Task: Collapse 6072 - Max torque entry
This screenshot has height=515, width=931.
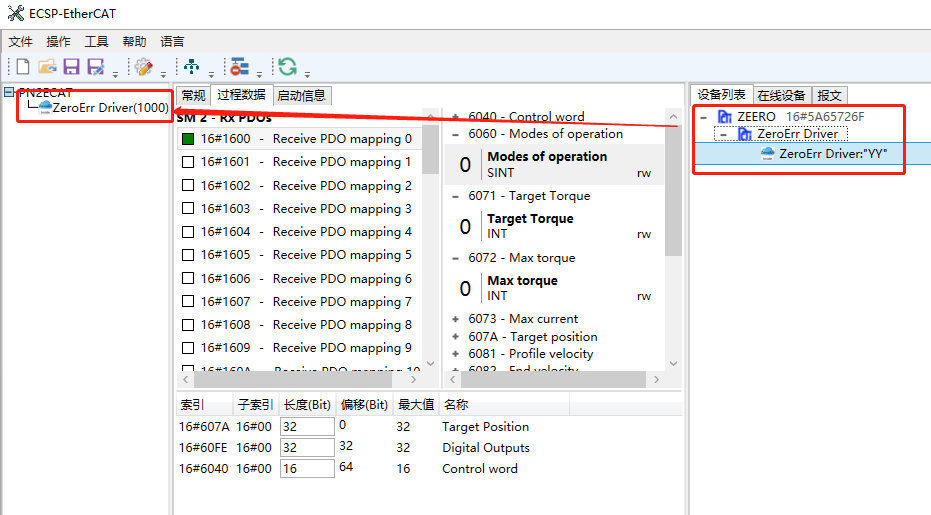Action: click(455, 258)
